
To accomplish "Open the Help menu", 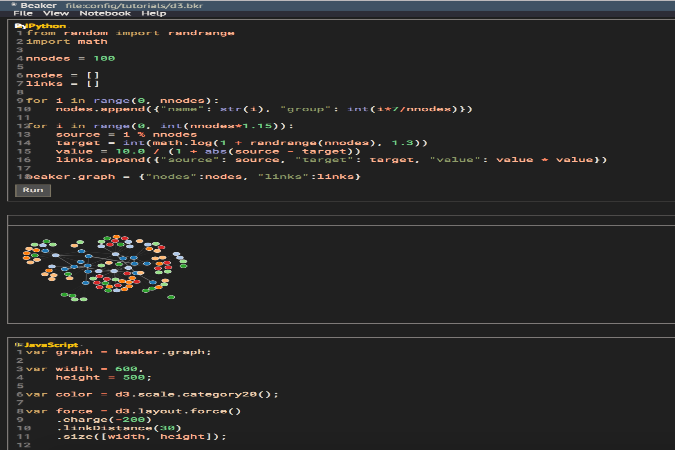I will click(x=154, y=13).
